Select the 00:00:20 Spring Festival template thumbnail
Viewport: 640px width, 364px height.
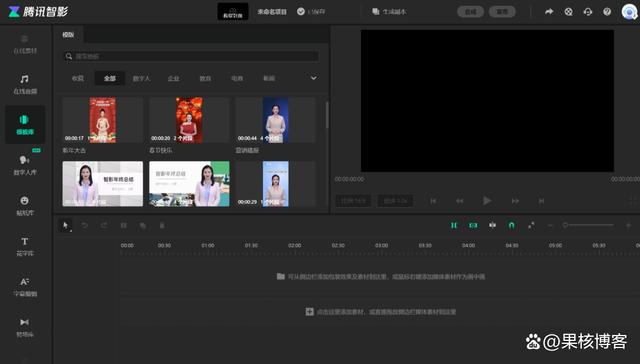click(x=189, y=120)
